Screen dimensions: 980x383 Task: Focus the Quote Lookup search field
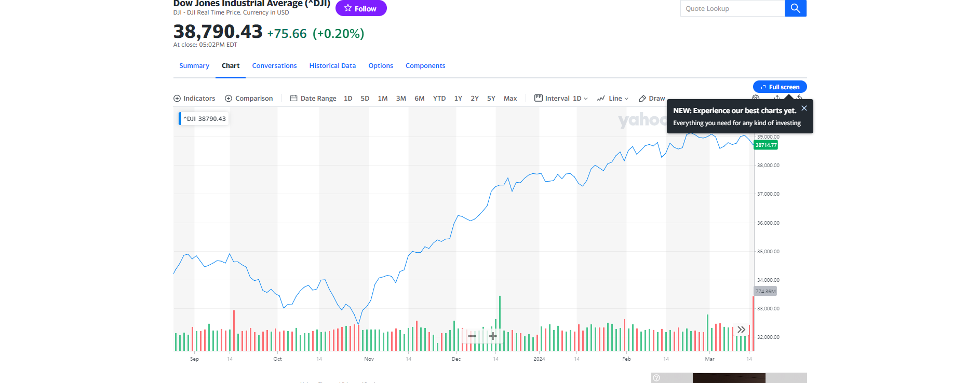732,8
